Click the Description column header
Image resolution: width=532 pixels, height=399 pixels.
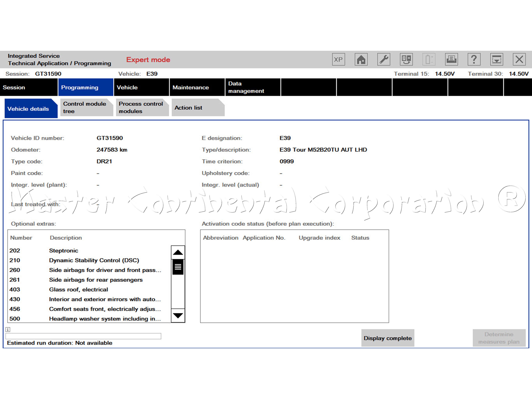[x=66, y=238]
